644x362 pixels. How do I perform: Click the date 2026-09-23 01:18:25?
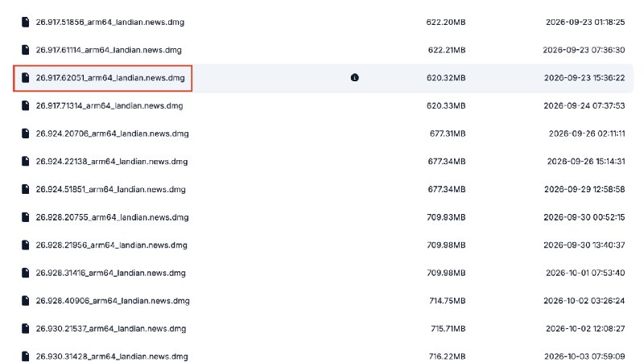[x=585, y=23]
